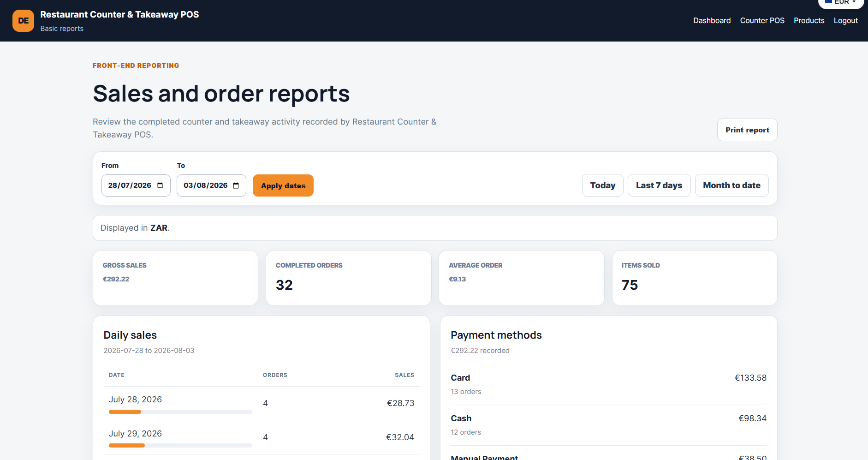Click the July 28 sales progress bar

pyautogui.click(x=180, y=412)
